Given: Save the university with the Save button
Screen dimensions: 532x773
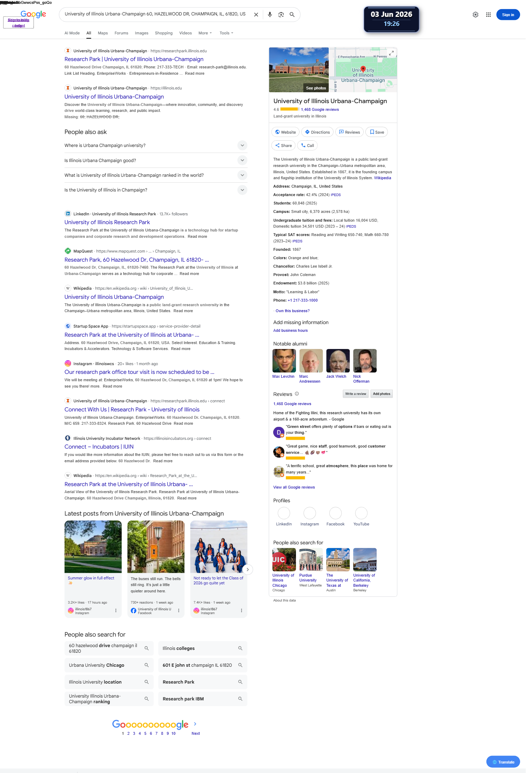Looking at the screenshot, I should pyautogui.click(x=377, y=132).
